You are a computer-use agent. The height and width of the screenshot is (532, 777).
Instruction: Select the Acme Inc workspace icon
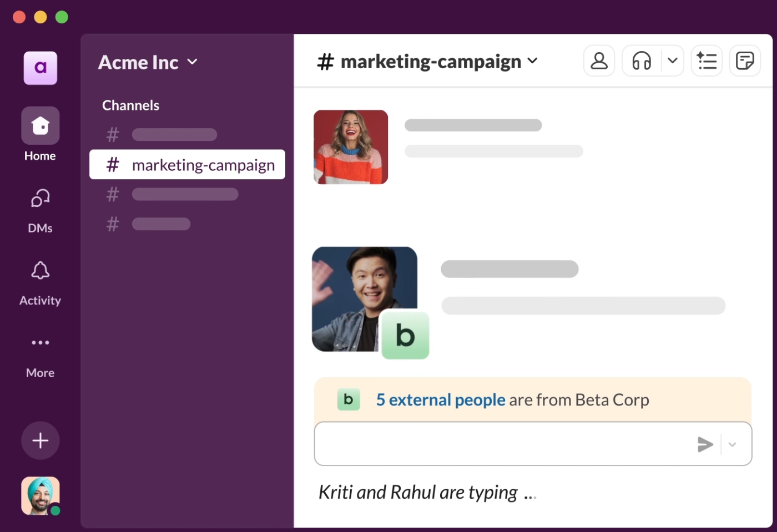click(x=40, y=68)
